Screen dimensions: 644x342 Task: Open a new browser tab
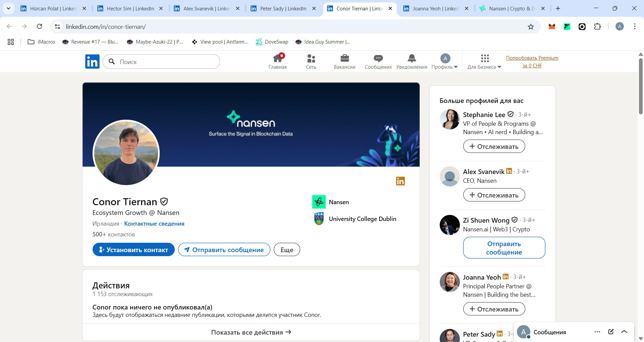click(x=558, y=8)
